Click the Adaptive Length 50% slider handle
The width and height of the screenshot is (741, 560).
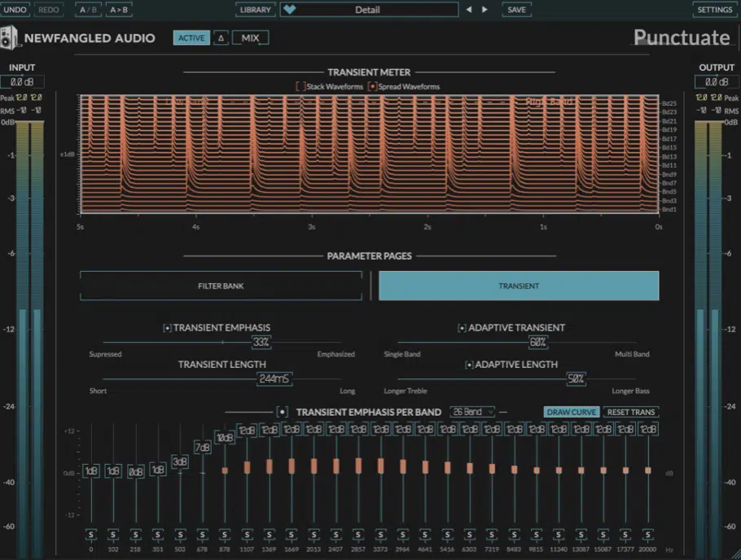[576, 379]
